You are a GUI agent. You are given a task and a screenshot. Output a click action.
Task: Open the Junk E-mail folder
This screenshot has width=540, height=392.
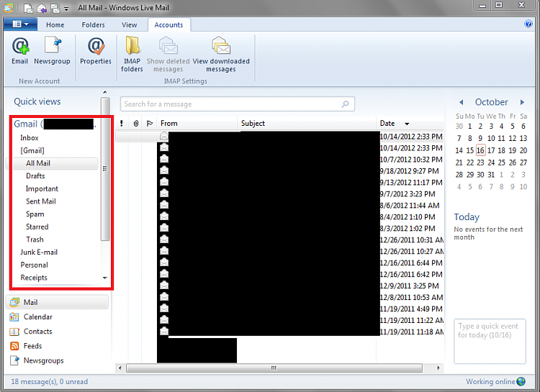pos(39,252)
